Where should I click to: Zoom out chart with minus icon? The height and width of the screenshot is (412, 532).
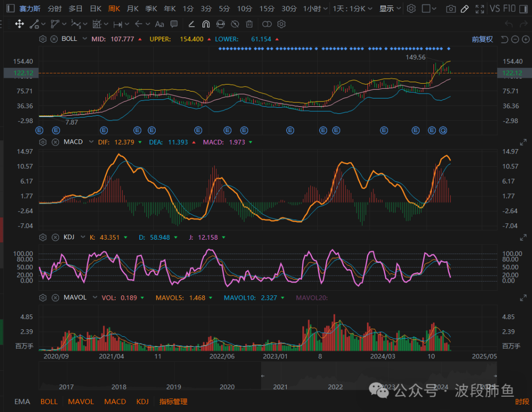click(x=515, y=39)
